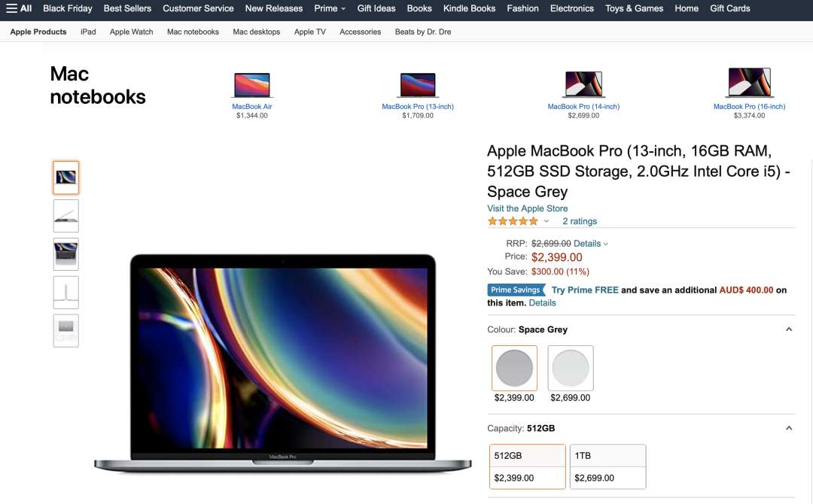Open the Prime dropdown in navigation
Viewport: 813px width, 504px height.
click(x=330, y=8)
